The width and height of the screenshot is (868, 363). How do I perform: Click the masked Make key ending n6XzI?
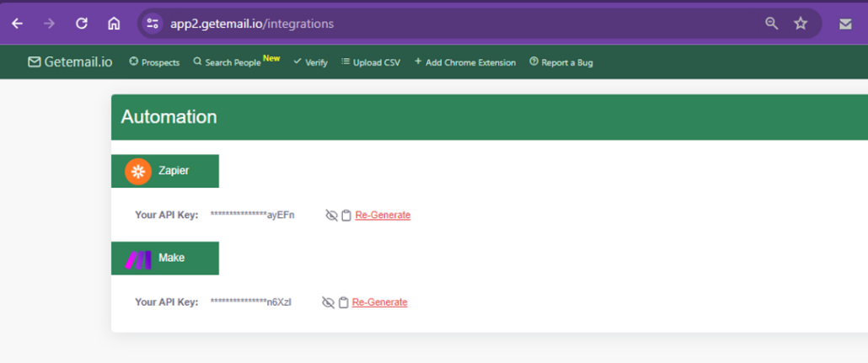[251, 302]
